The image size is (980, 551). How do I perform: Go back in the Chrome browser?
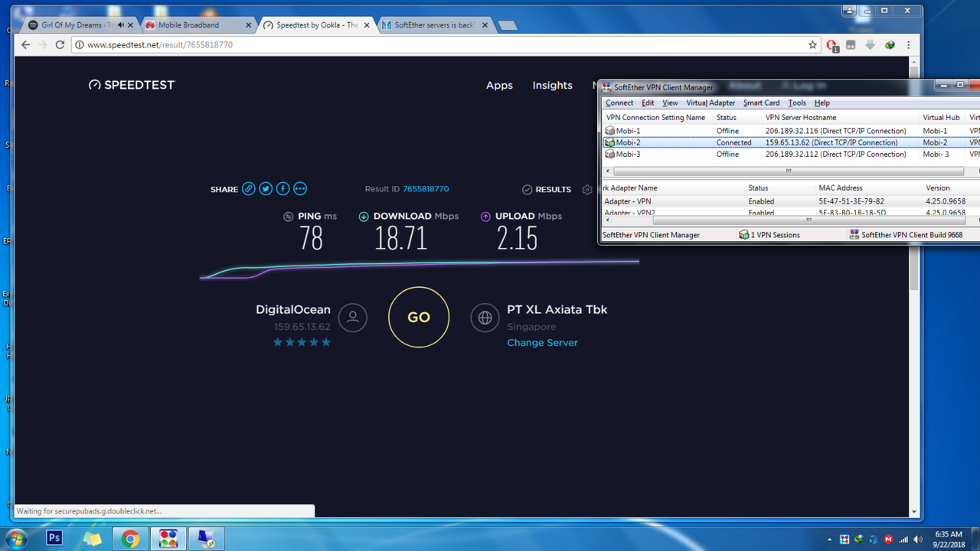[x=25, y=45]
